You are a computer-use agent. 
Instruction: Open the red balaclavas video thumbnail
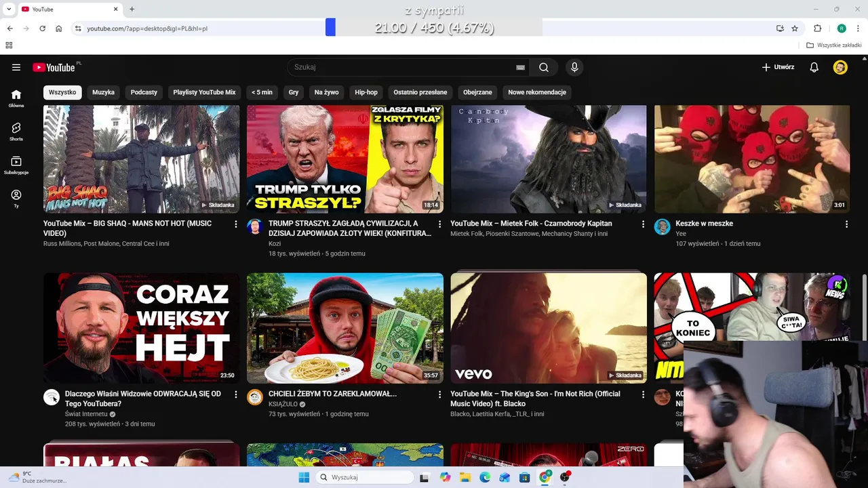coord(752,159)
